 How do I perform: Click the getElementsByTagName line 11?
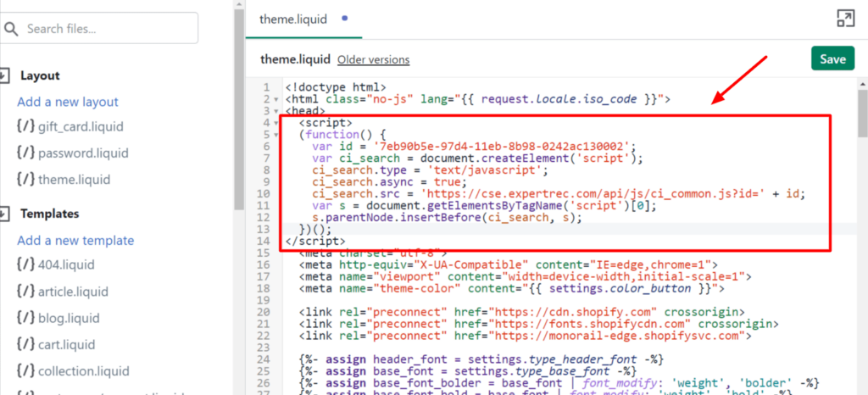tap(484, 206)
